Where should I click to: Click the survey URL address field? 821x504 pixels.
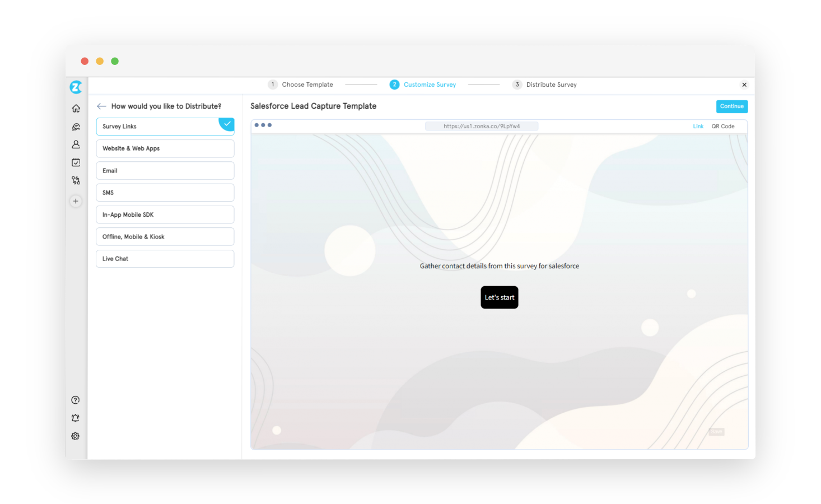click(x=482, y=127)
